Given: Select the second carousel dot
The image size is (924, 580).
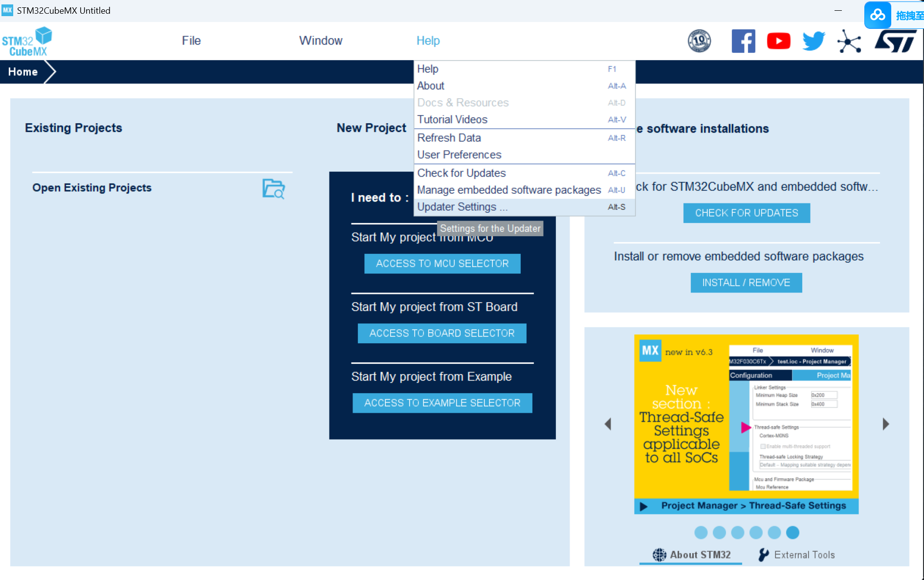Looking at the screenshot, I should pos(719,533).
